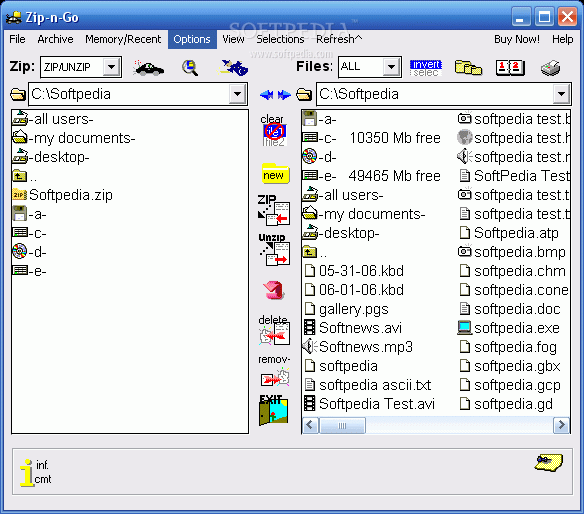This screenshot has height=514, width=584.
Task: Open the Memory/Recent menu
Action: (123, 39)
